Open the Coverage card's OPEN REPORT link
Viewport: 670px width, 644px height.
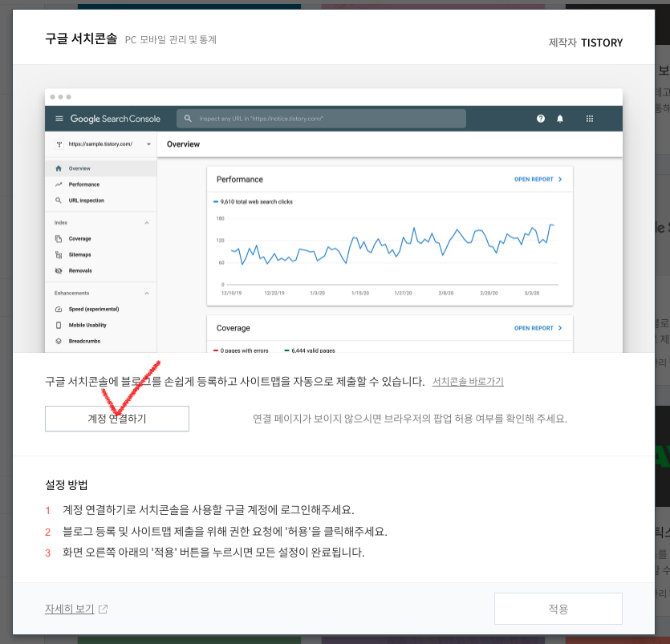point(538,328)
